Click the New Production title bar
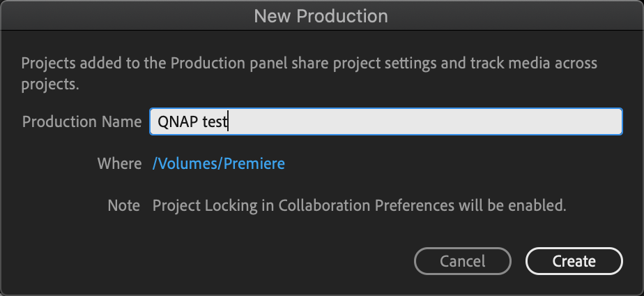This screenshot has width=644, height=296. (x=321, y=15)
